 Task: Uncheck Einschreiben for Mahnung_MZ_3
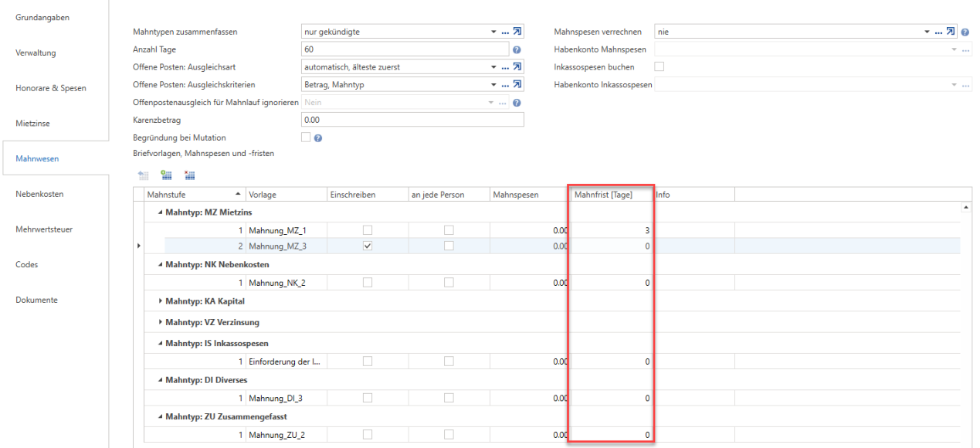[x=368, y=246]
